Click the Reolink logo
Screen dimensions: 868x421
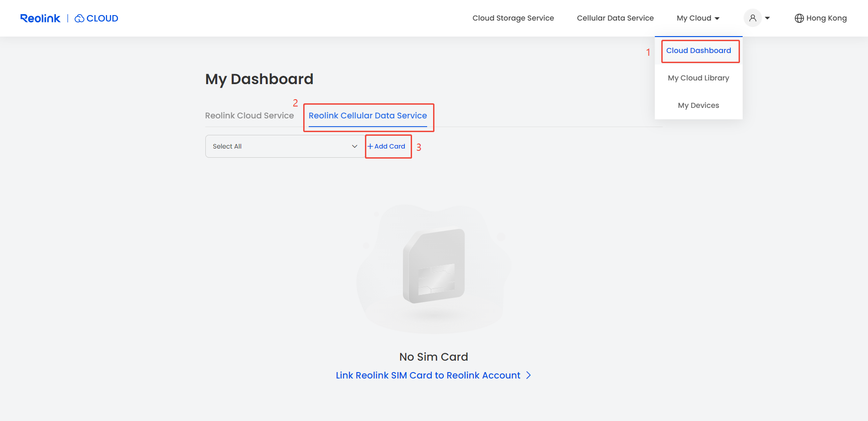[40, 18]
